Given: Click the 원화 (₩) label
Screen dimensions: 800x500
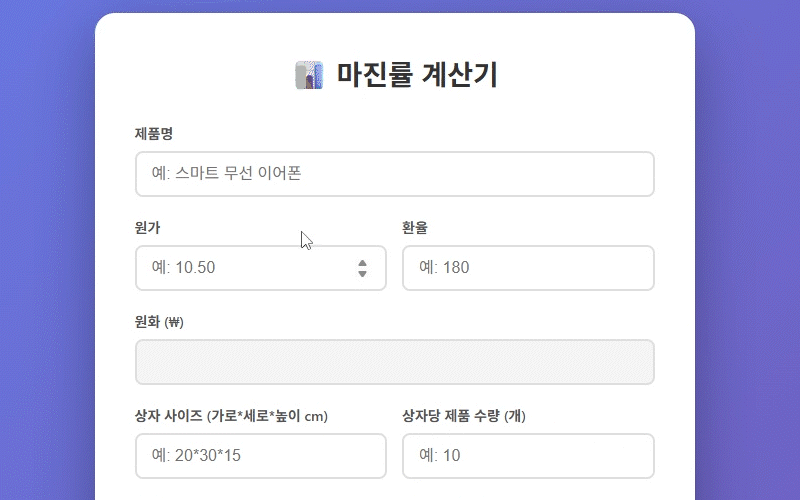Looking at the screenshot, I should 160,322.
